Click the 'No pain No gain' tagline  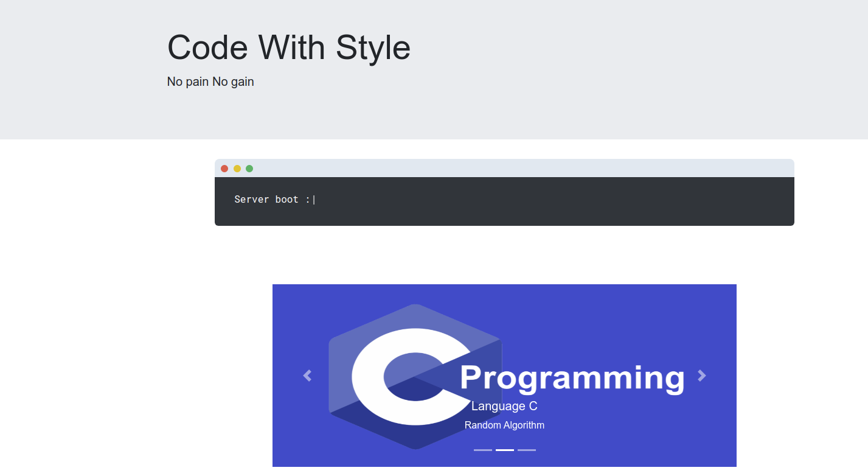click(210, 82)
